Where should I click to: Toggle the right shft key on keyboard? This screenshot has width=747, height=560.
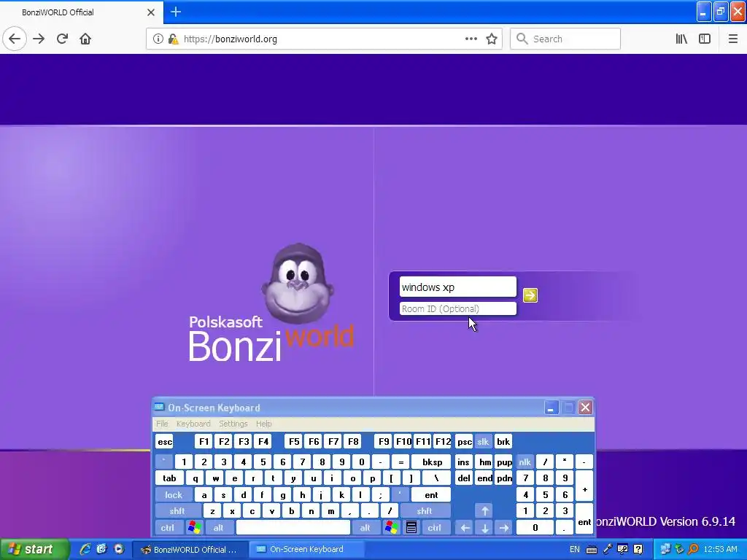point(425,511)
